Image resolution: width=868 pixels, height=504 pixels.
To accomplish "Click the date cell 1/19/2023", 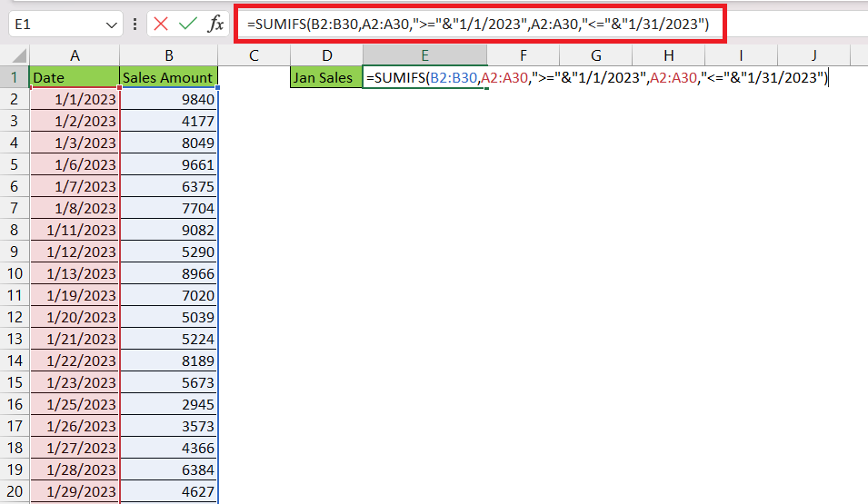I will click(75, 295).
